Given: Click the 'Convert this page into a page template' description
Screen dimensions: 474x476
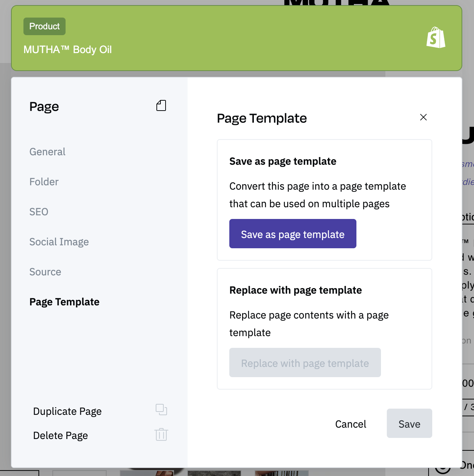Looking at the screenshot, I should tap(318, 195).
